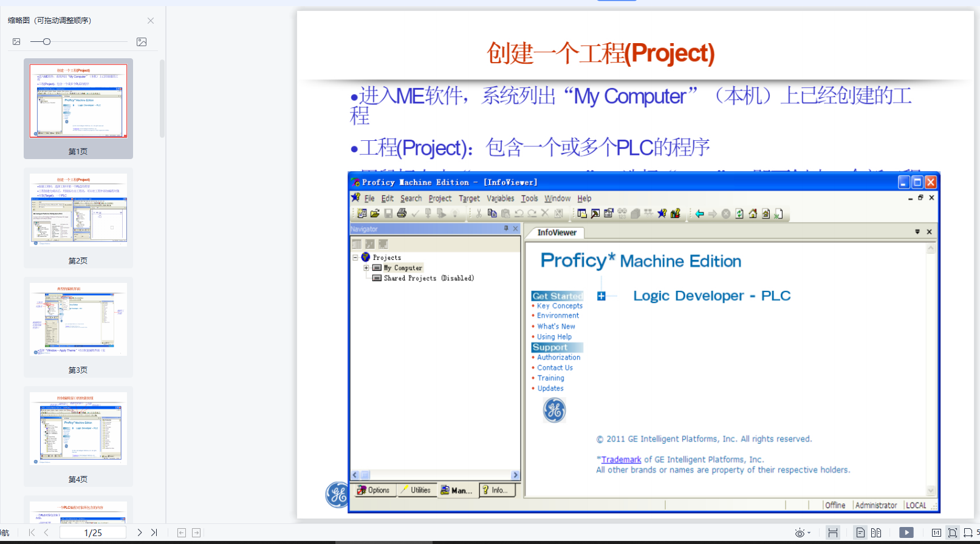The image size is (980, 544).
Task: Close the Navigator panel
Action: click(515, 229)
